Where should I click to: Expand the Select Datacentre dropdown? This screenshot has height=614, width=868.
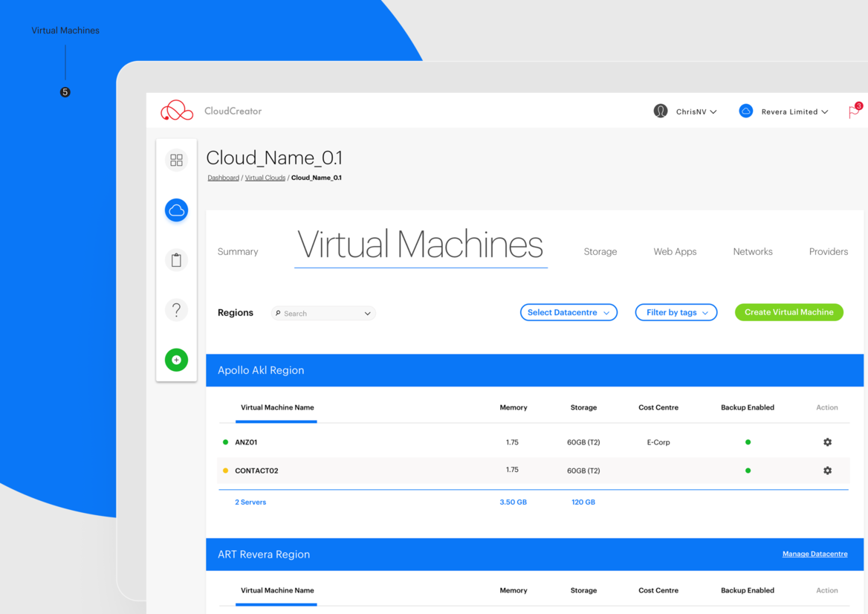[569, 313]
